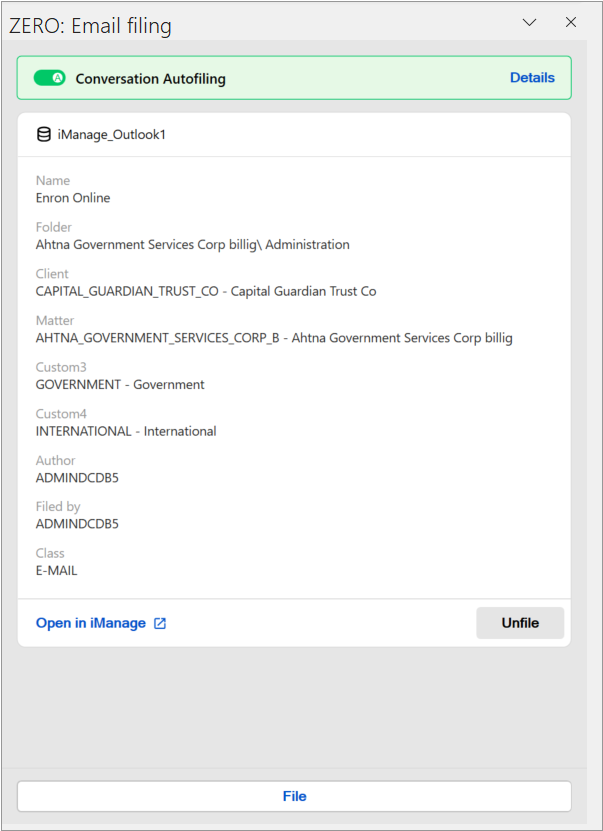This screenshot has width=603, height=831.
Task: Select the iManage_Outlook1 database name
Action: point(112,135)
